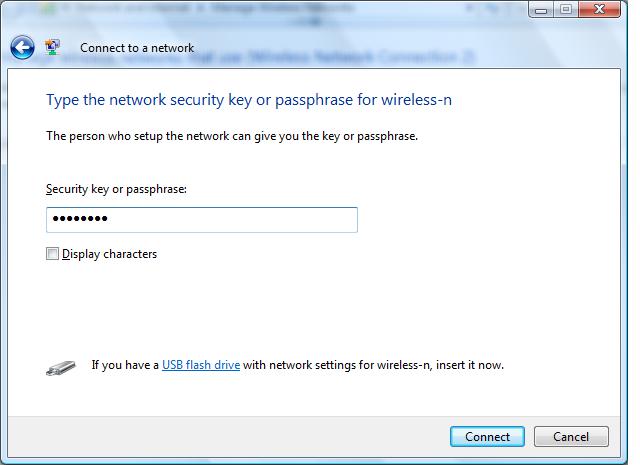Click the Cancel button
Viewport: 640px width, 465px height.
coord(571,436)
